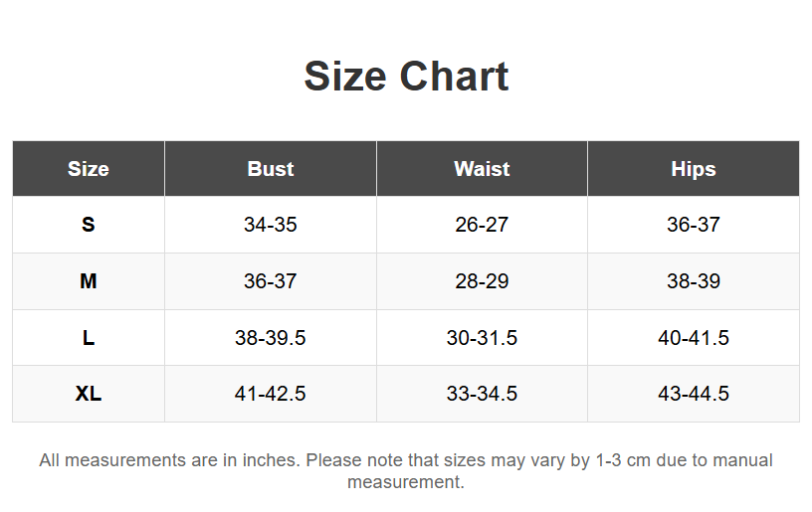Select waist value 28-29
This screenshot has width=812, height=512.
pyautogui.click(x=482, y=281)
